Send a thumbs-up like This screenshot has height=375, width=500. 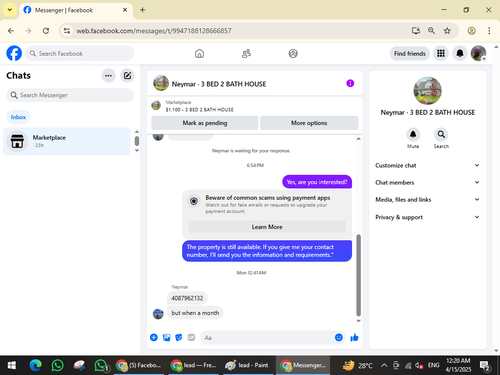tap(354, 337)
